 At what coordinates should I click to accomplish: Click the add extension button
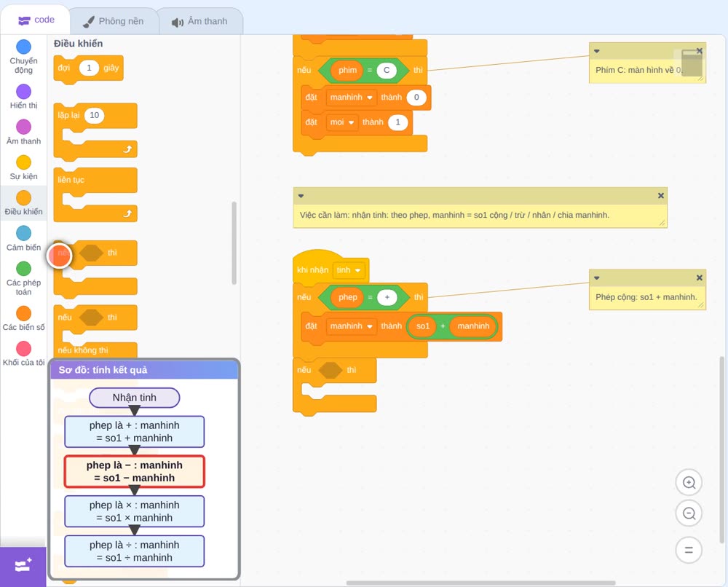[23, 566]
